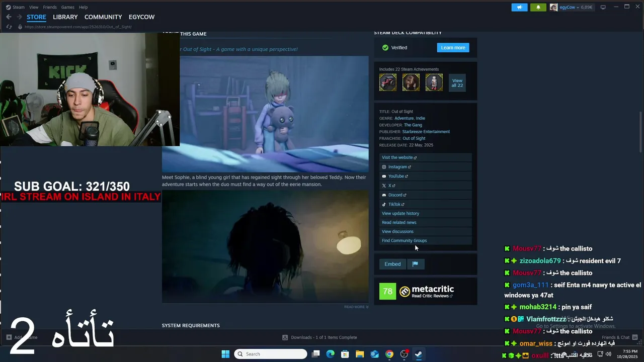Click the Learn more button
The width and height of the screenshot is (644, 362).
tap(453, 48)
